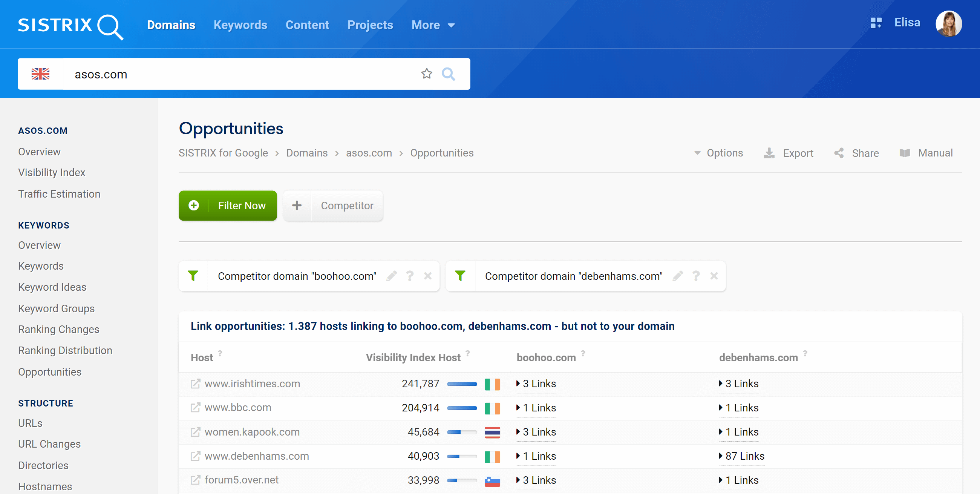This screenshot has height=494, width=980.
Task: Open URL Changes in sidebar
Action: click(49, 444)
